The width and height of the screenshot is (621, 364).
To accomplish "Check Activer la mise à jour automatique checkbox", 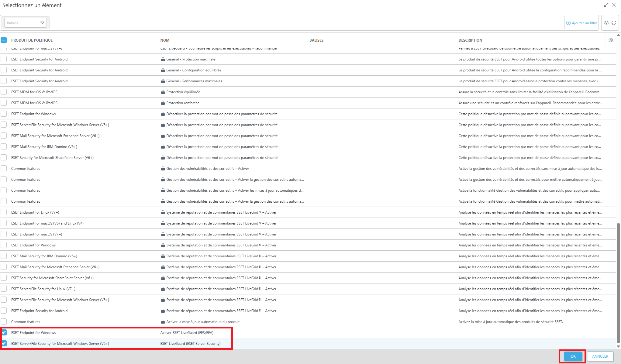I will (x=4, y=321).
